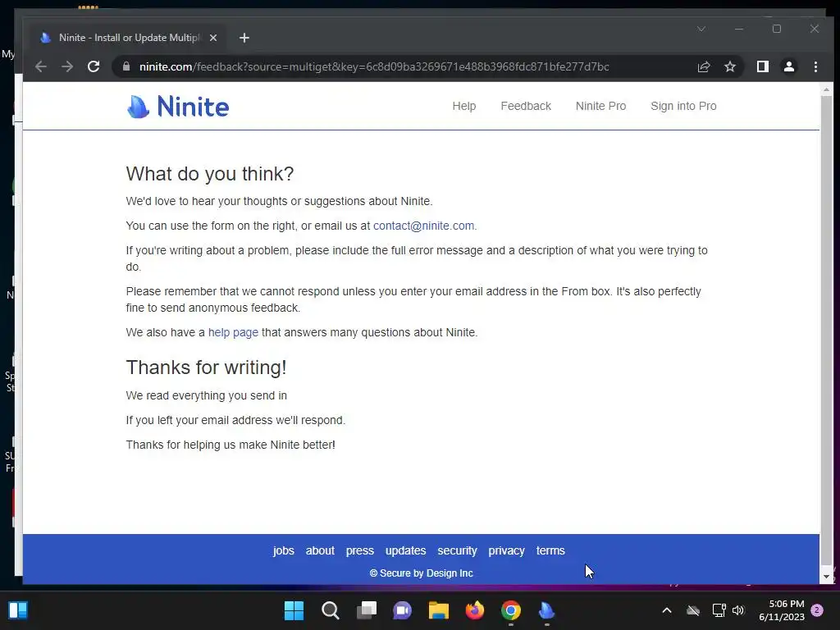The image size is (840, 630).
Task: Go back with the browser back arrow
Action: coord(41,66)
